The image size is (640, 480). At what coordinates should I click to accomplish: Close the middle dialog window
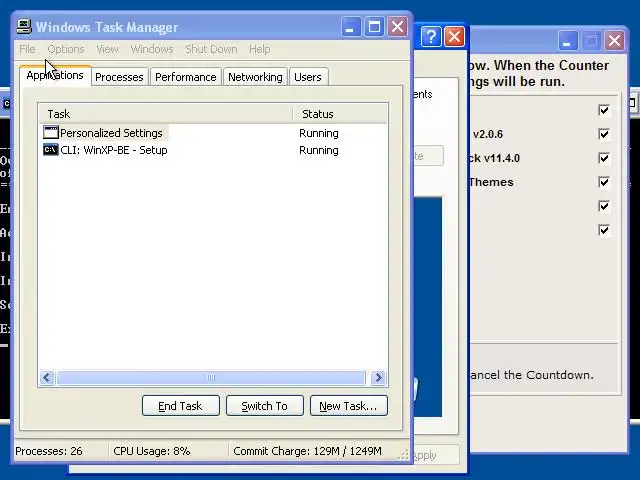point(454,37)
